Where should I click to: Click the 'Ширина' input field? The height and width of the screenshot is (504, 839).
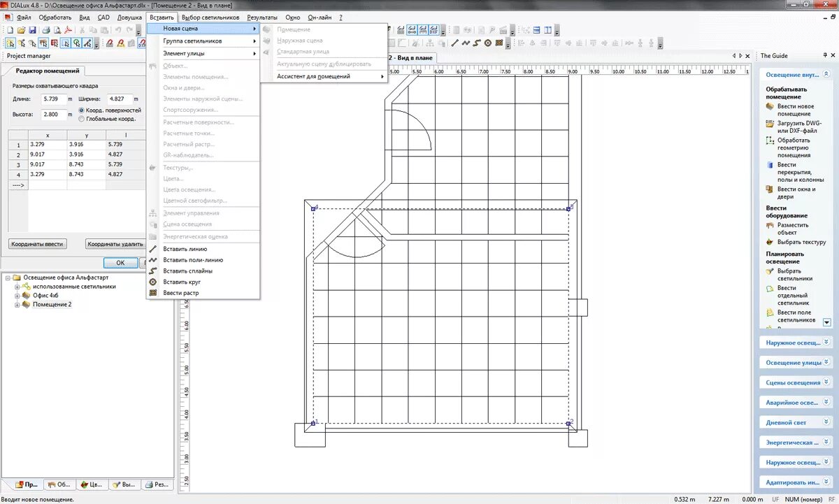tap(120, 99)
